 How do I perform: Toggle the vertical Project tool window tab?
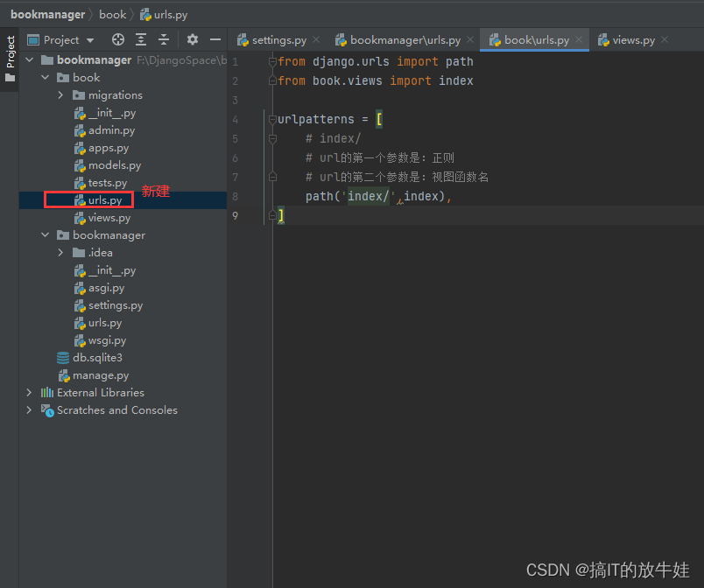coord(10,59)
